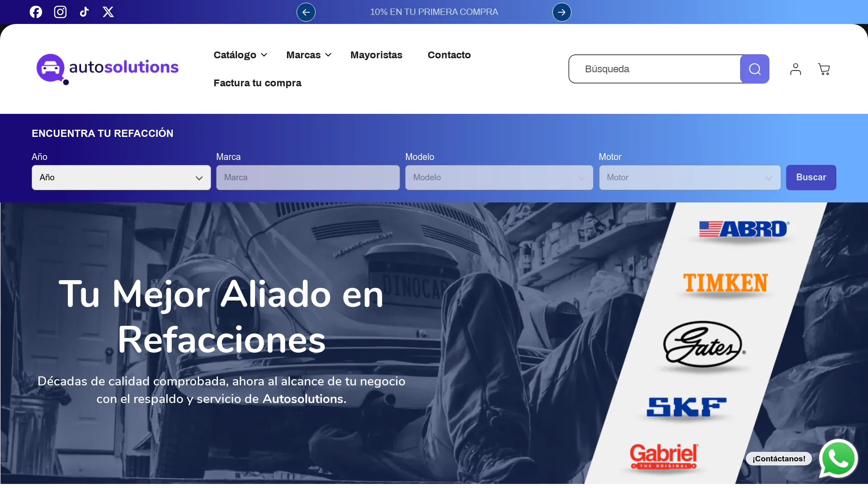Open the Modelo selector
Screen dimensions: 868x488
(x=499, y=178)
